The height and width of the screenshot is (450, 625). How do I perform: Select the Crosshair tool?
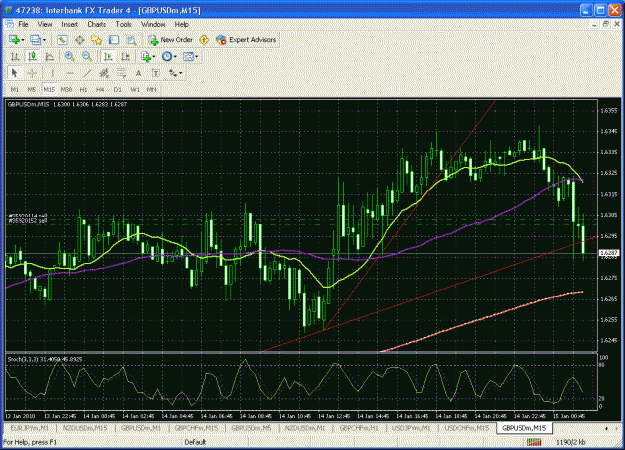(x=32, y=73)
